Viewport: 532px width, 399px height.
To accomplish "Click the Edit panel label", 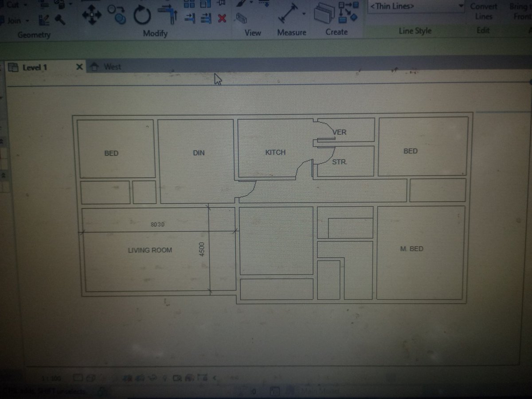I will pos(483,31).
